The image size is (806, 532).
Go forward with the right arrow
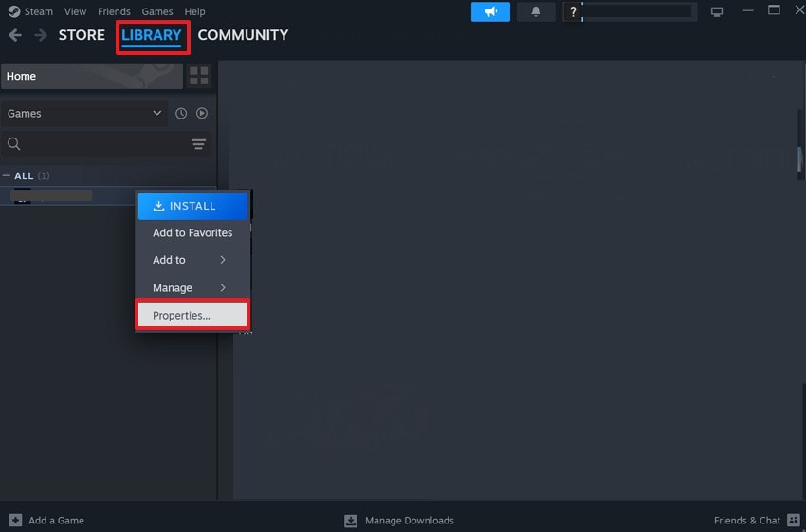click(x=41, y=35)
